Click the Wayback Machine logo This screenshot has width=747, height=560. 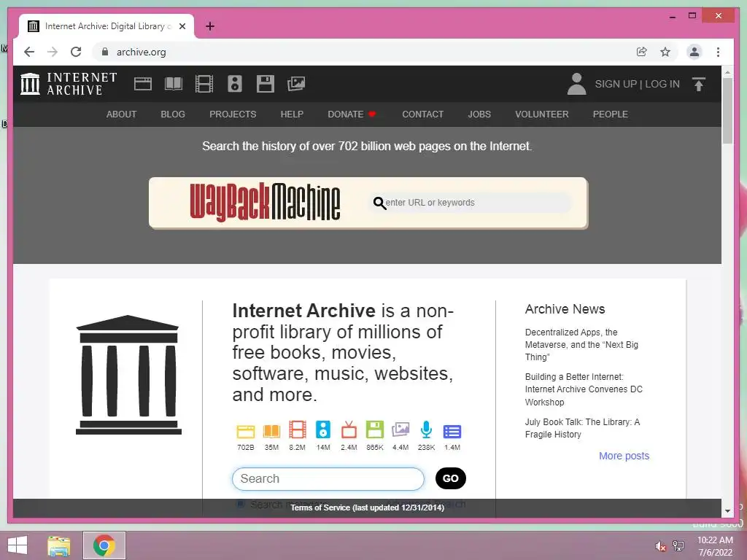coord(265,203)
